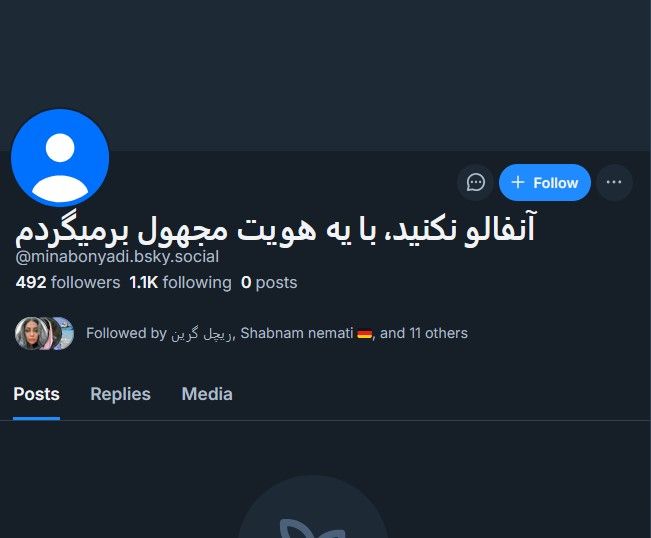651x538 pixels.
Task: Open the 'and 11 others' followers link
Action: tap(424, 333)
